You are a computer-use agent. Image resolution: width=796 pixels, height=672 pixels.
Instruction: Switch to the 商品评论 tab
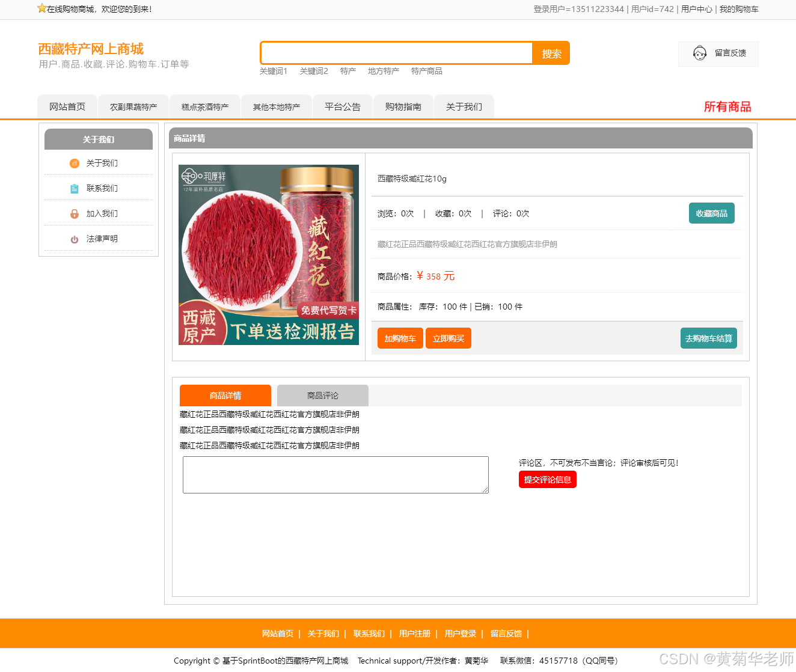pos(323,396)
